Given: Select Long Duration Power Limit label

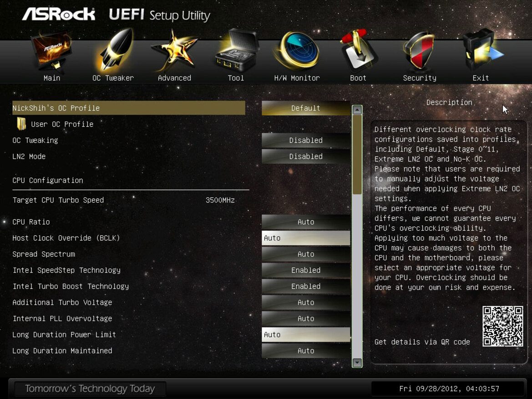Looking at the screenshot, I should tap(64, 335).
